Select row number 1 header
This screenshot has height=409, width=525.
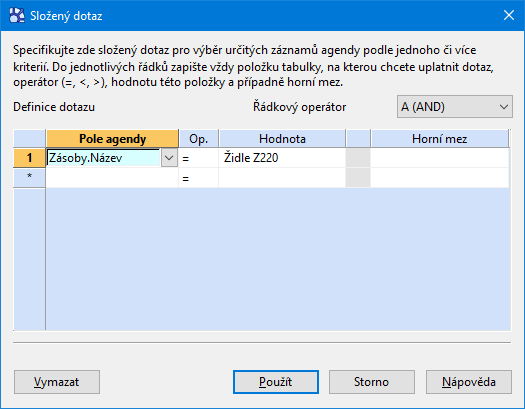(x=29, y=158)
